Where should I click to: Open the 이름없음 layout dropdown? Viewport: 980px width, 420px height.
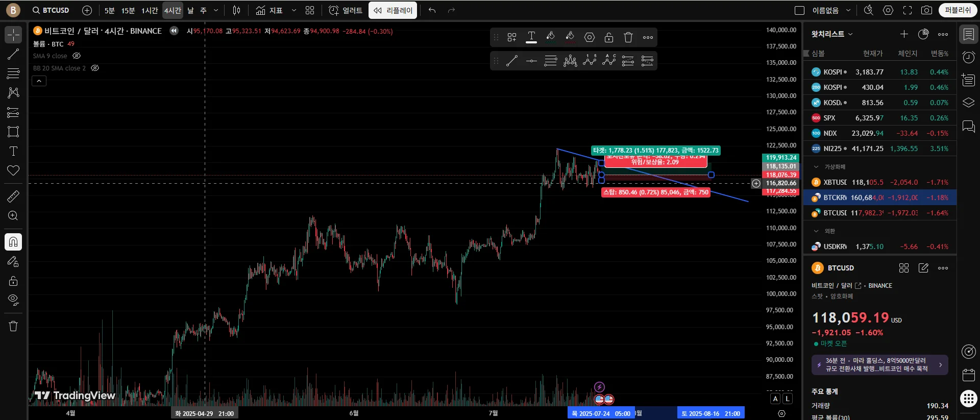832,10
